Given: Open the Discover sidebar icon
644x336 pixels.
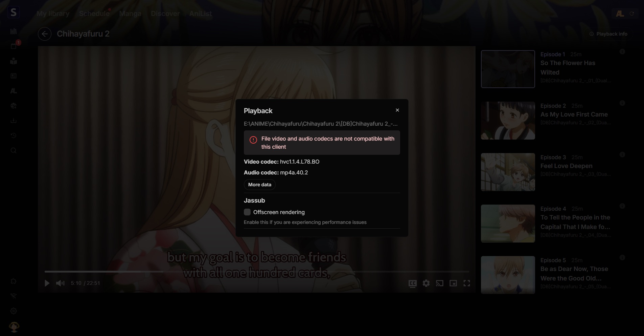Looking at the screenshot, I should (x=14, y=76).
